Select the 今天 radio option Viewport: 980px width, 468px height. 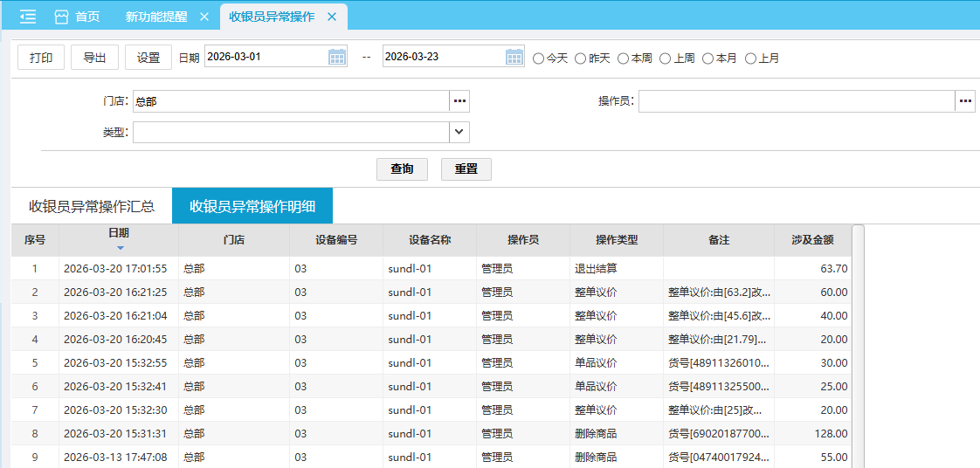coord(538,58)
